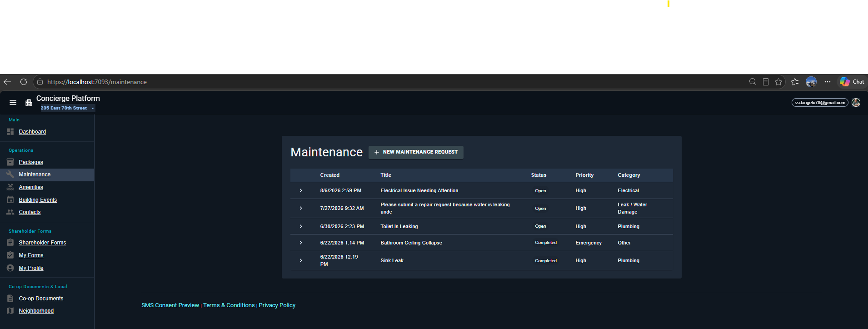This screenshot has height=329, width=868.
Task: Click the Priority column header
Action: pos(584,175)
